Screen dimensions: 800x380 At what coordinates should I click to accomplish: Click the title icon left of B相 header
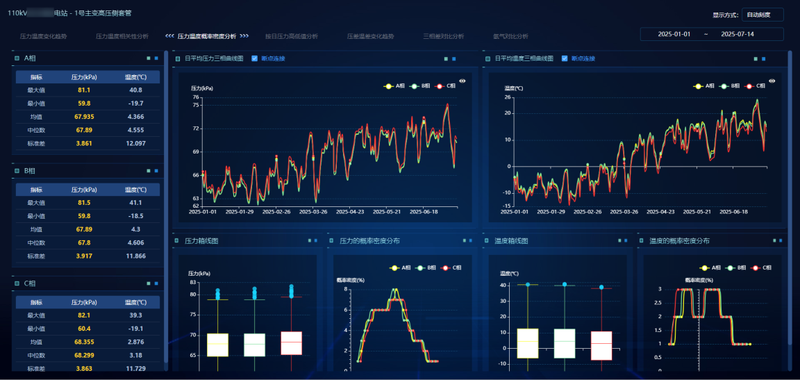[17, 171]
